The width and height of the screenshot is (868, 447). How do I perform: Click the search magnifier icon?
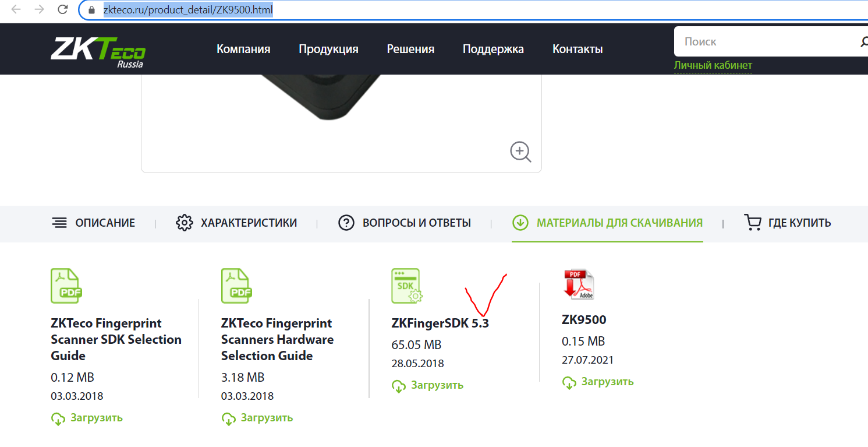[x=864, y=41]
